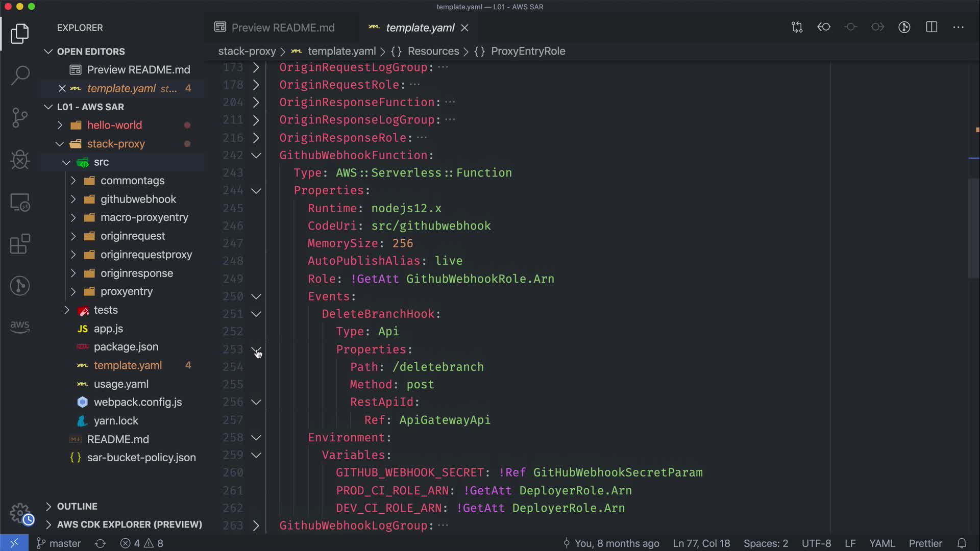Fold the Environment block at line 258
Image resolution: width=980 pixels, height=551 pixels.
(256, 438)
